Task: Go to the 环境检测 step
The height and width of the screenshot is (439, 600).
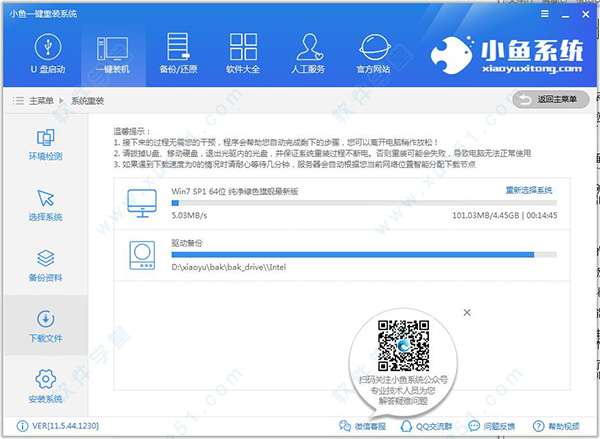Action: point(46,145)
